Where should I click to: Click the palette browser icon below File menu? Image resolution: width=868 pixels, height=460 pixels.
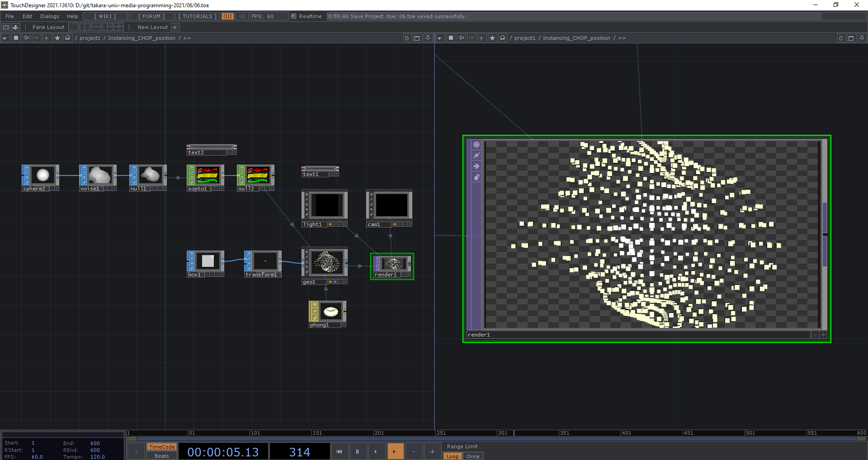pos(15,27)
